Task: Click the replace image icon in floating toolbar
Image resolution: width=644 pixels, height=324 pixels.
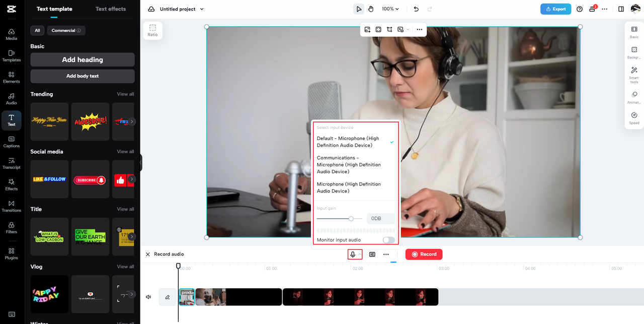Action: click(368, 30)
